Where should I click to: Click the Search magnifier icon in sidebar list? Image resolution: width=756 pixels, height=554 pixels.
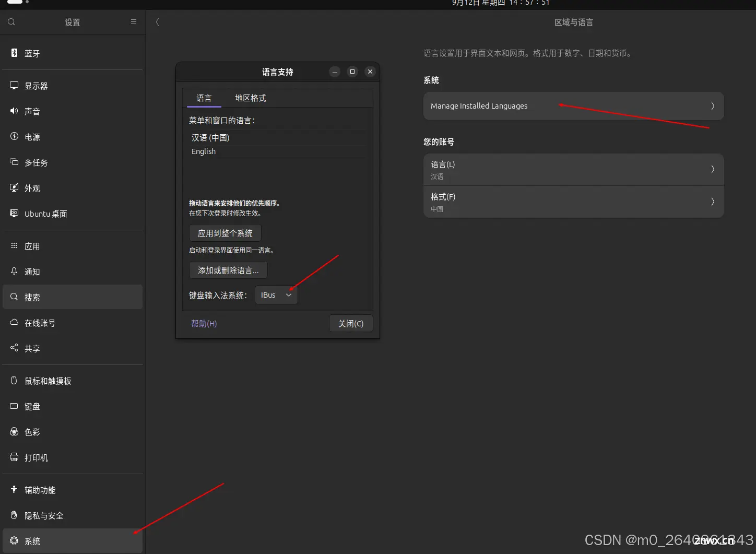click(x=14, y=297)
